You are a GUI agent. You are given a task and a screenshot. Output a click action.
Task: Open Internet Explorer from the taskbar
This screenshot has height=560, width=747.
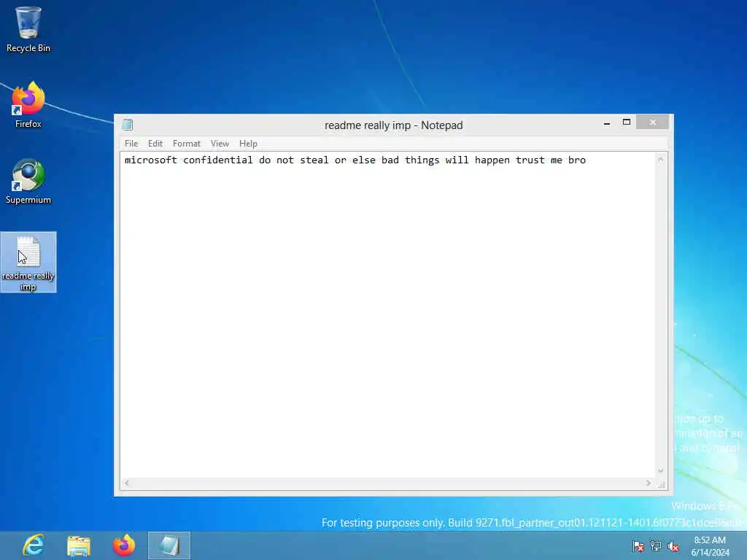tap(34, 545)
